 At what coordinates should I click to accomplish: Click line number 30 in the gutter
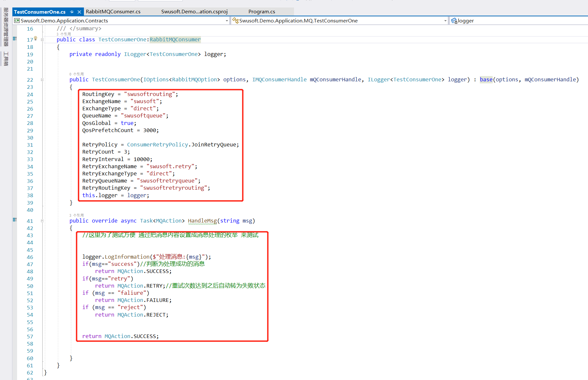30,138
